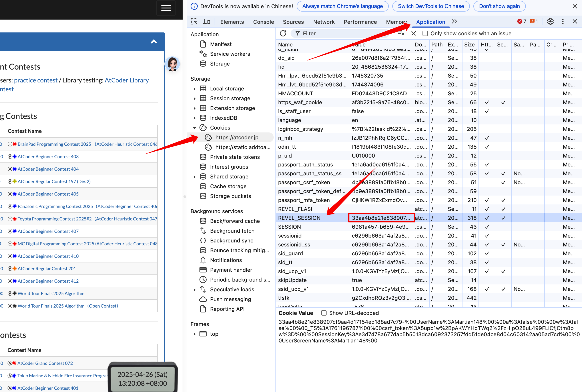Viewport: 582px width, 392px height.
Task: Open the practice contest link
Action: 36,80
